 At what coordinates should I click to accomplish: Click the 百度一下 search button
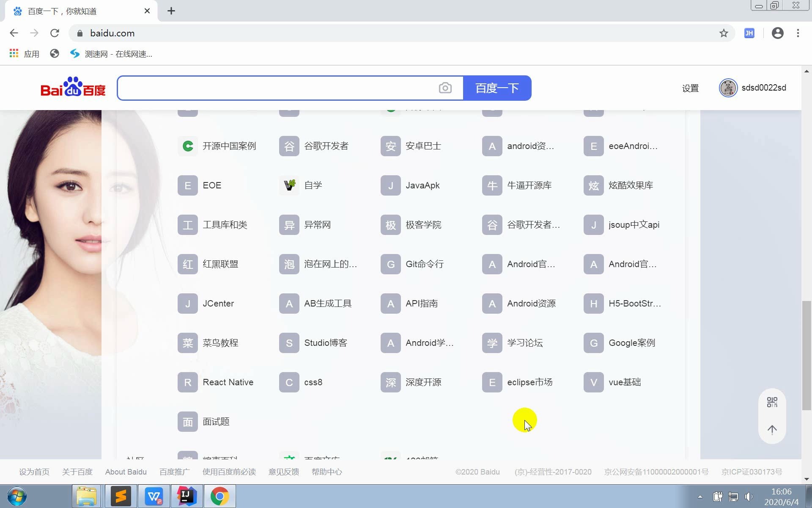click(497, 88)
